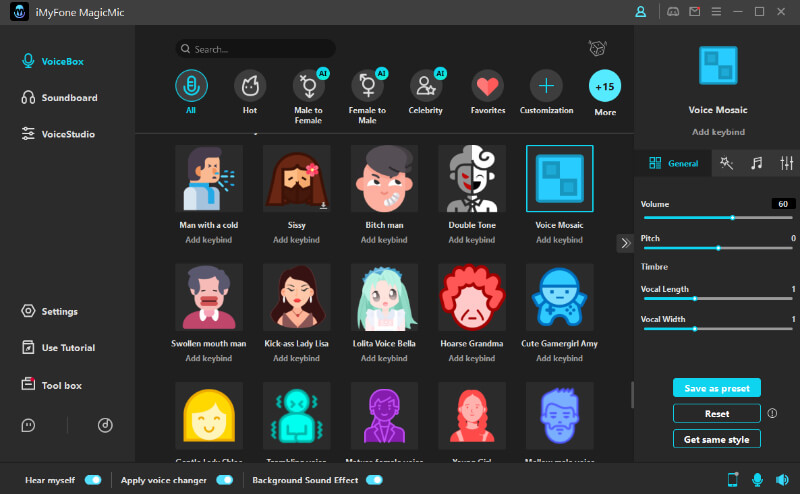Select the red young girl icon
The width and height of the screenshot is (800, 494).
472,415
